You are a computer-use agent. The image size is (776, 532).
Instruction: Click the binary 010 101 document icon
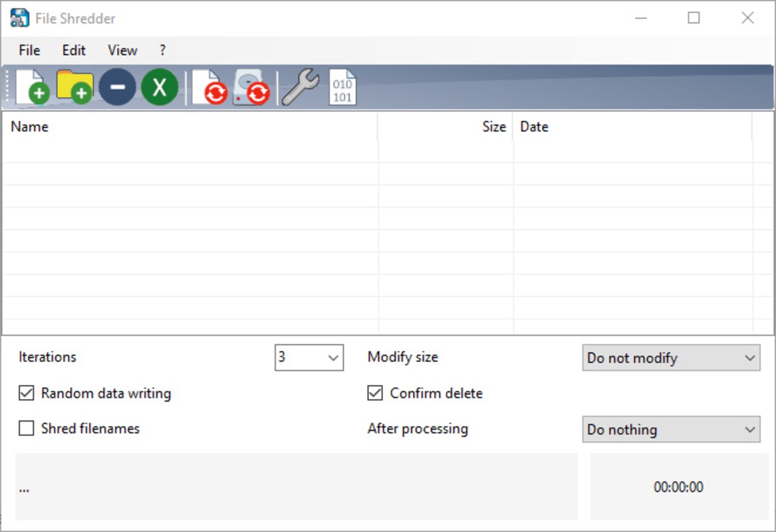pyautogui.click(x=342, y=87)
